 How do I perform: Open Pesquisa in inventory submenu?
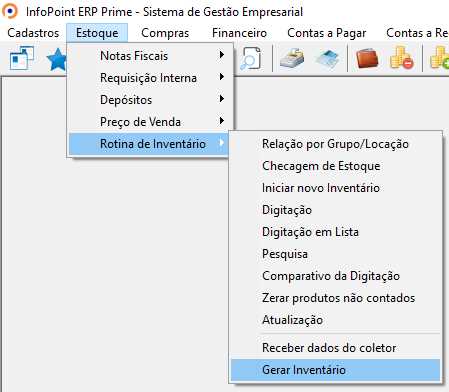point(335,254)
